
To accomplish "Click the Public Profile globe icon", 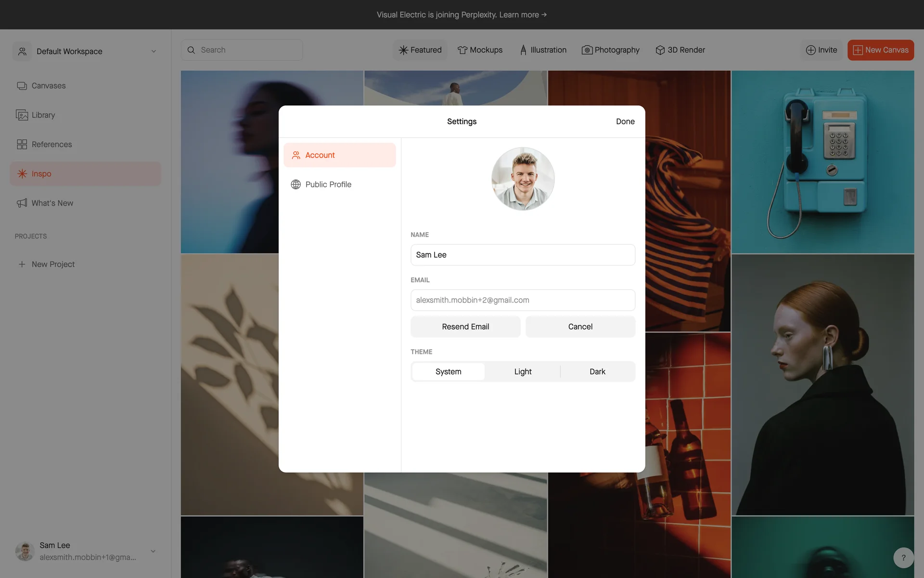I will (x=295, y=184).
